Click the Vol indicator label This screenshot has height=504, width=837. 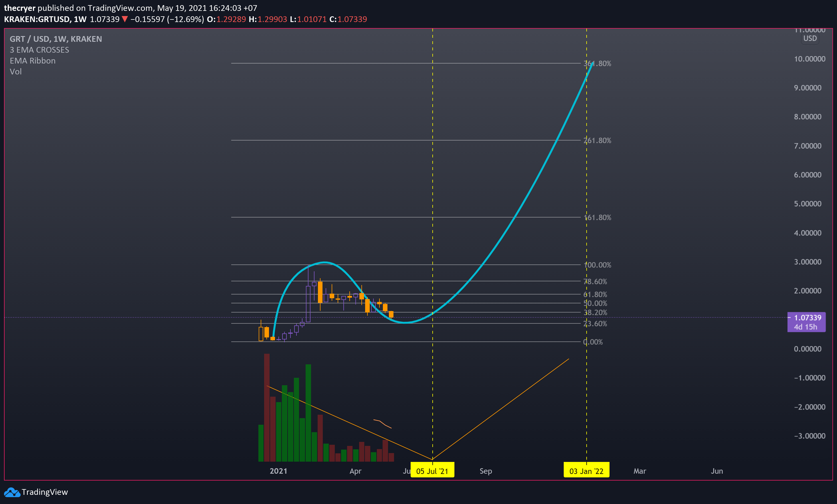pyautogui.click(x=16, y=72)
